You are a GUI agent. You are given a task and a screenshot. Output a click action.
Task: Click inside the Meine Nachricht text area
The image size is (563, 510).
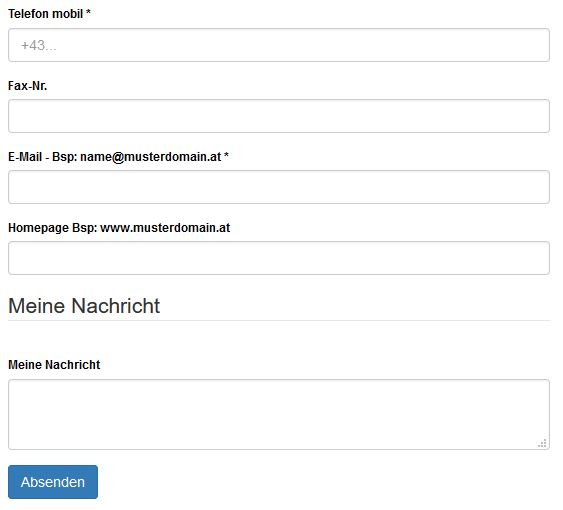pos(279,414)
